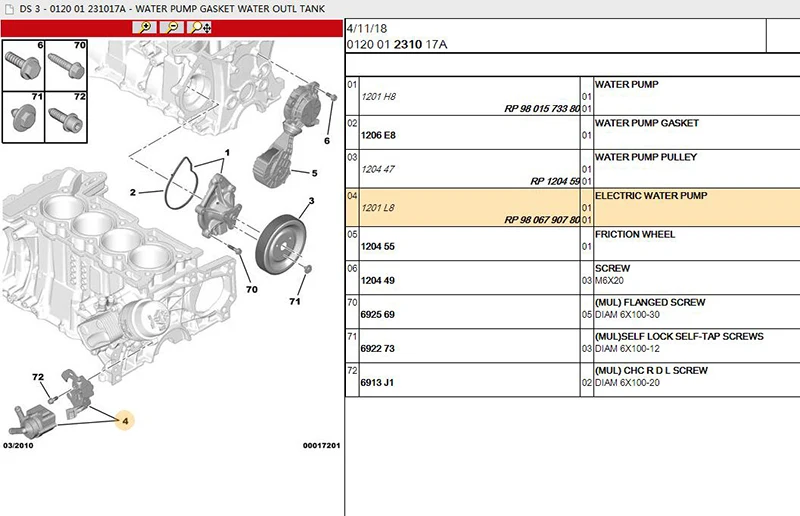Select the WATER PUMP row description
This screenshot has width=800, height=516.
point(627,84)
